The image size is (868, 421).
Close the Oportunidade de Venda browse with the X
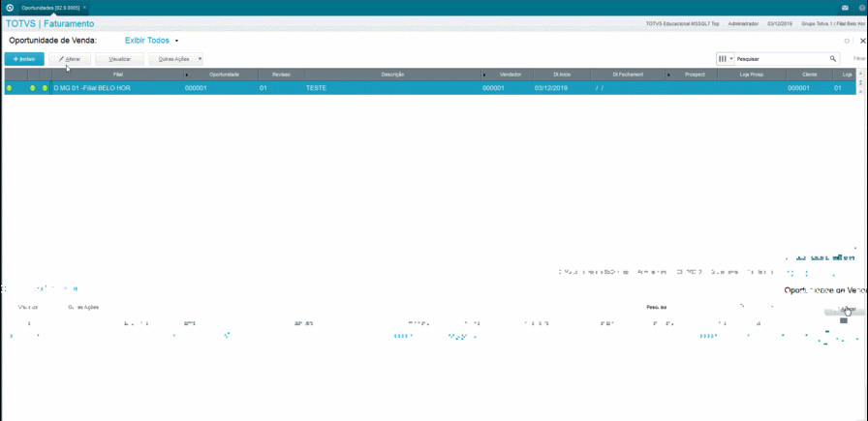pyautogui.click(x=862, y=41)
